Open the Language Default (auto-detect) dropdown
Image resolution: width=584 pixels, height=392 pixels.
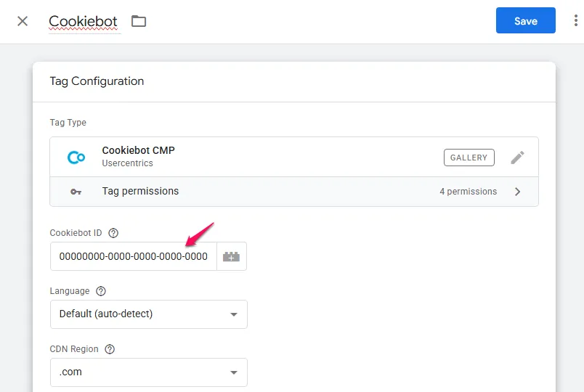click(148, 314)
